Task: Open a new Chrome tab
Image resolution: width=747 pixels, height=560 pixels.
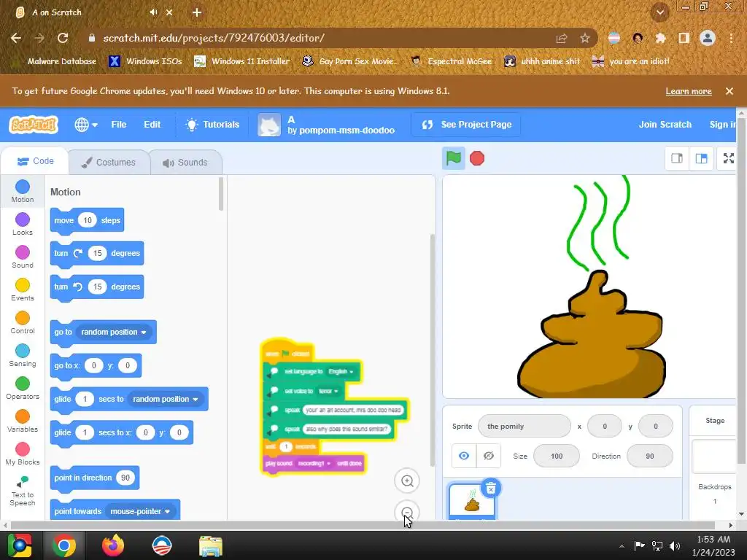Action: 197,12
